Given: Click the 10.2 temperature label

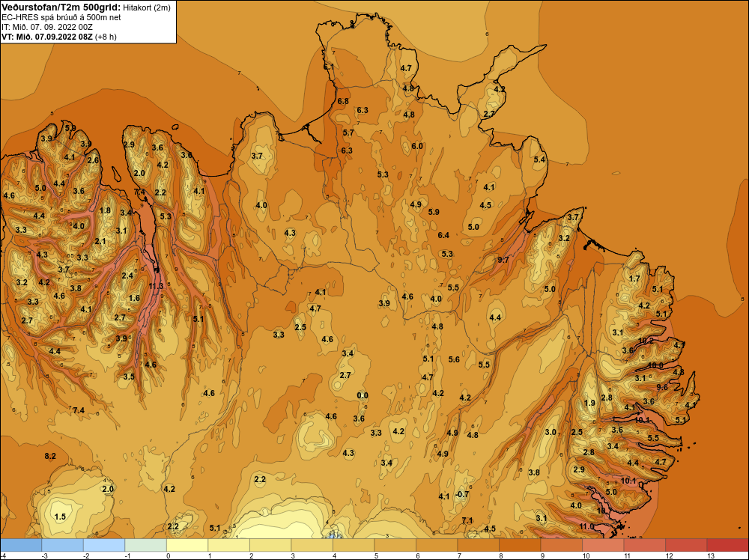Looking at the screenshot, I should click(x=646, y=341).
